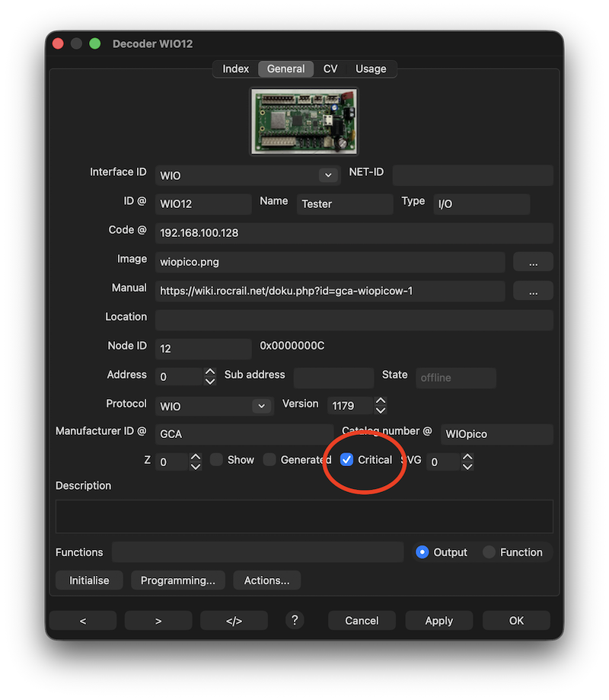Click the WIOpico board thumbnail image
Viewport: 609px width, 700px height.
[304, 121]
